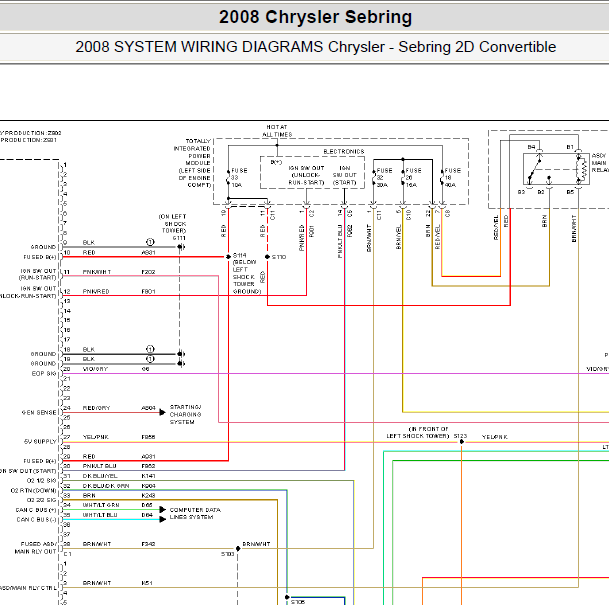
Task: Select the Fuse 33 10A symbol
Action: [228, 177]
